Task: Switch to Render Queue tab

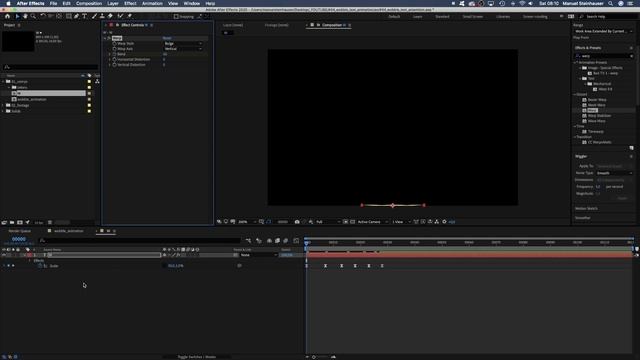Action: coord(19,231)
